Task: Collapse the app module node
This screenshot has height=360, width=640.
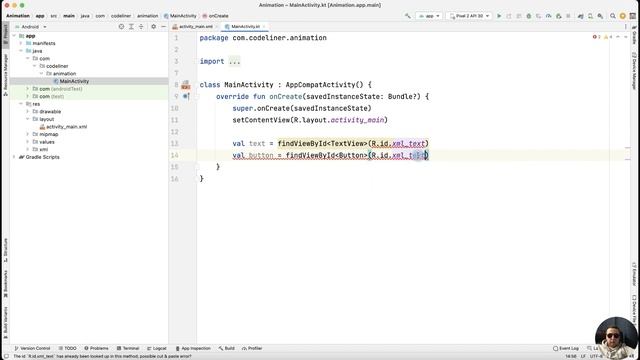Action: coord(14,36)
